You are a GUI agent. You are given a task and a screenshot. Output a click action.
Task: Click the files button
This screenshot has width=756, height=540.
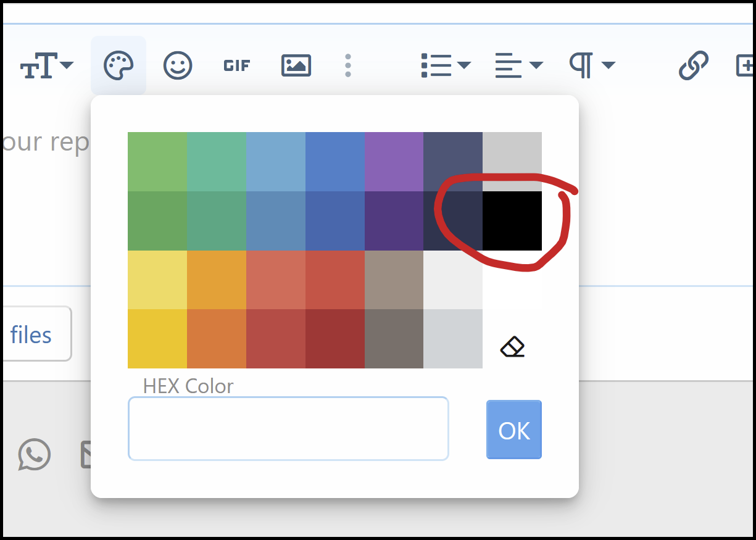click(36, 334)
